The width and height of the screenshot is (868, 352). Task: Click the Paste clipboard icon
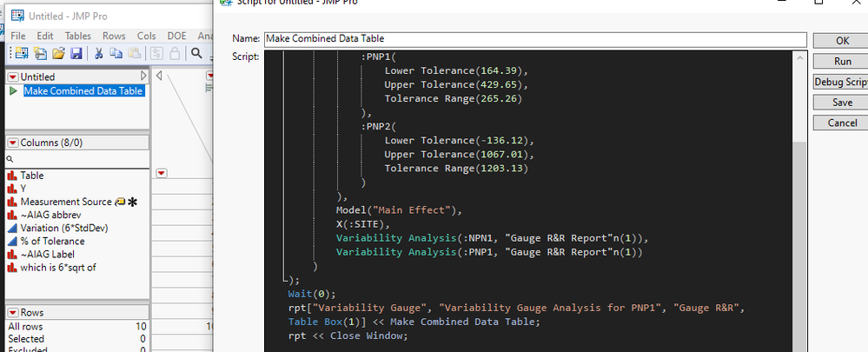pyautogui.click(x=135, y=53)
